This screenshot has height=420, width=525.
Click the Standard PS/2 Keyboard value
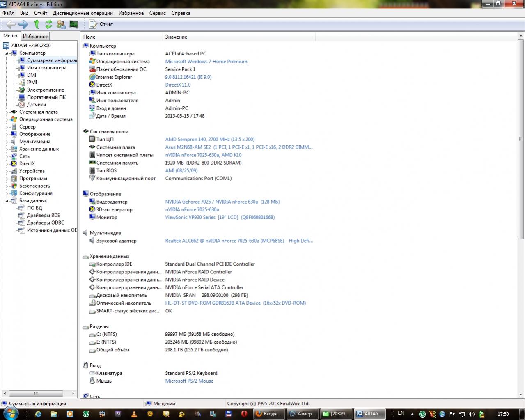click(x=191, y=374)
